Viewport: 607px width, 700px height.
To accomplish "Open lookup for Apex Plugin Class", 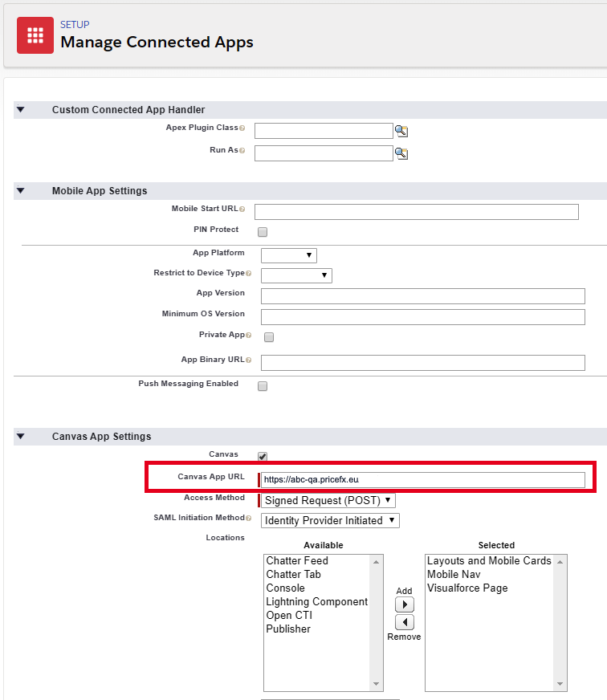I will coord(401,131).
